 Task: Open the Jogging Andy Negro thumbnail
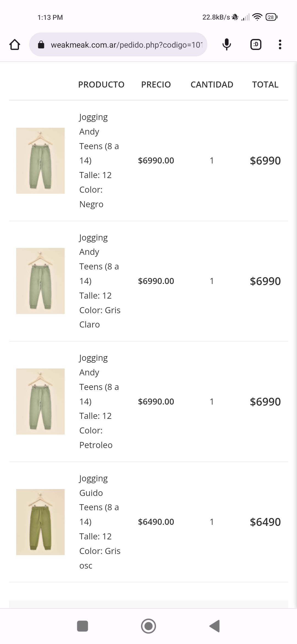click(x=40, y=161)
